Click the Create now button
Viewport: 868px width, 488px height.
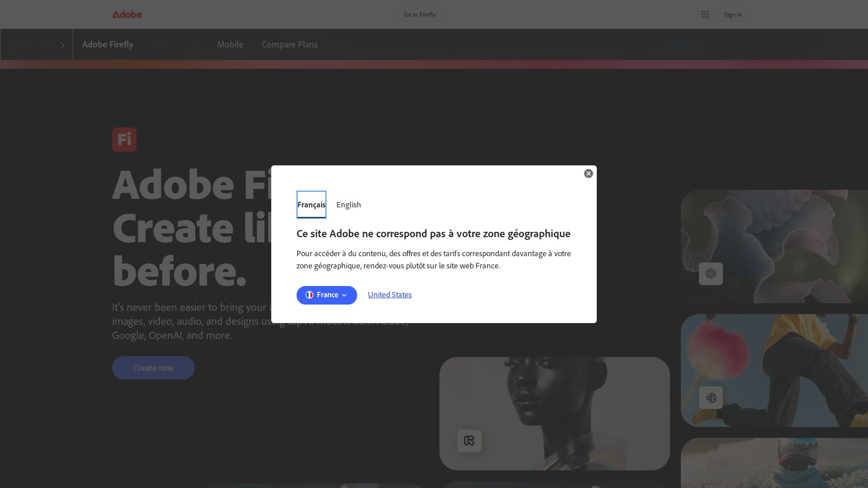click(153, 368)
